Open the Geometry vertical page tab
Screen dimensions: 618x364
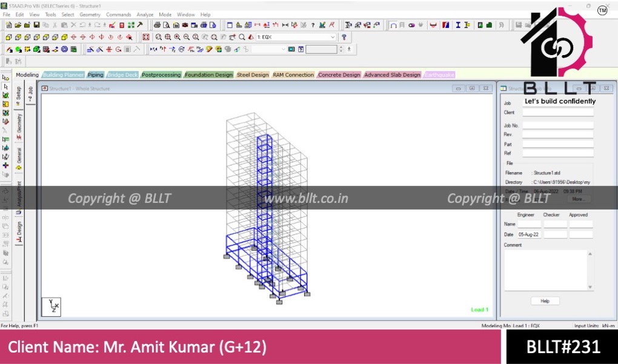click(x=19, y=127)
